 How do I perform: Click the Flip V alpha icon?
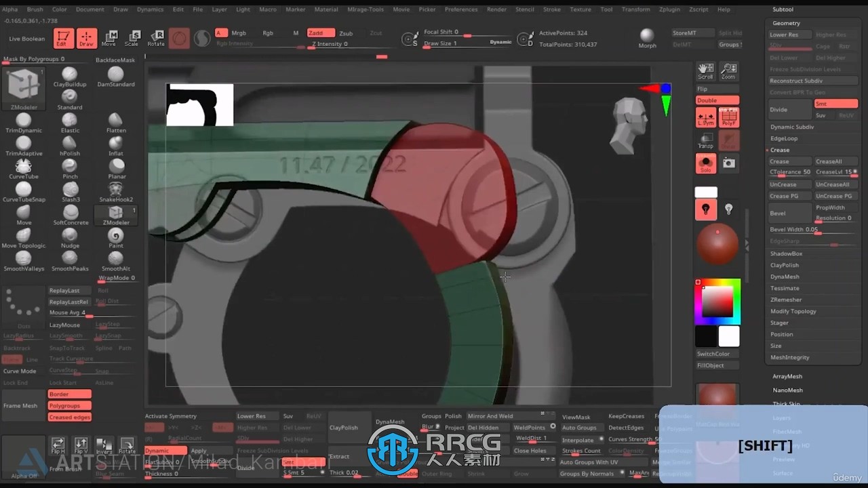coord(81,447)
